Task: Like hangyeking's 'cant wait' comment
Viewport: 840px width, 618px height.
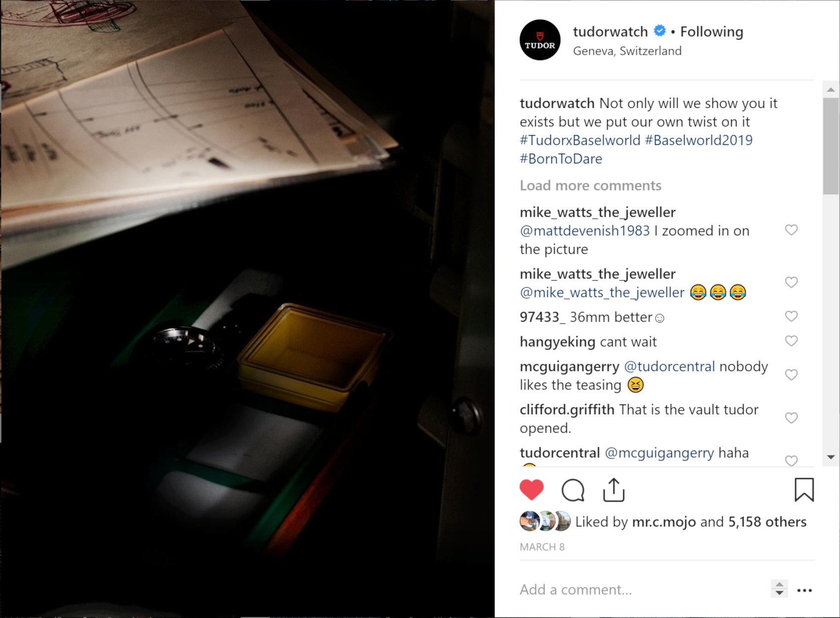Action: click(x=791, y=341)
